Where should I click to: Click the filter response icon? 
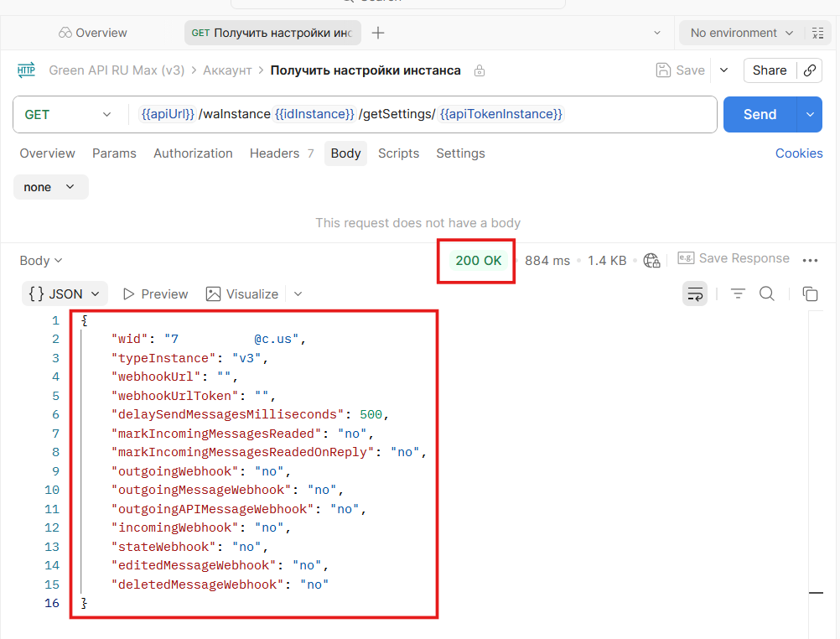pos(738,294)
